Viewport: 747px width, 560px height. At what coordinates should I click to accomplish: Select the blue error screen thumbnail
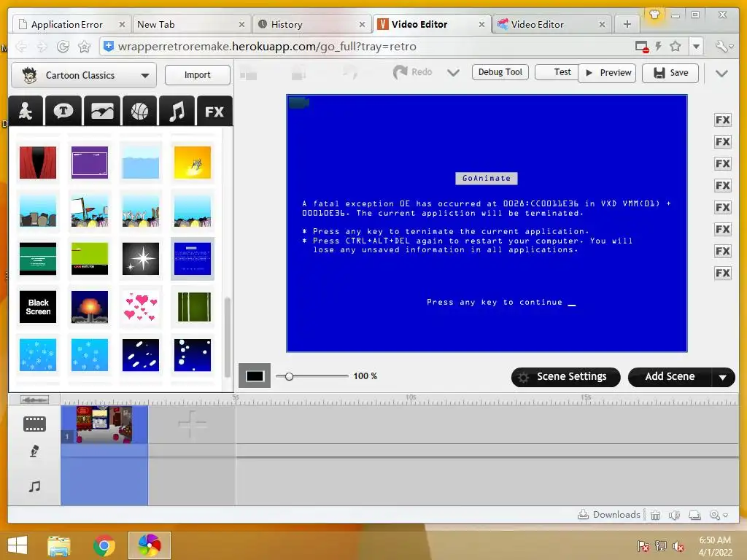pos(193,259)
